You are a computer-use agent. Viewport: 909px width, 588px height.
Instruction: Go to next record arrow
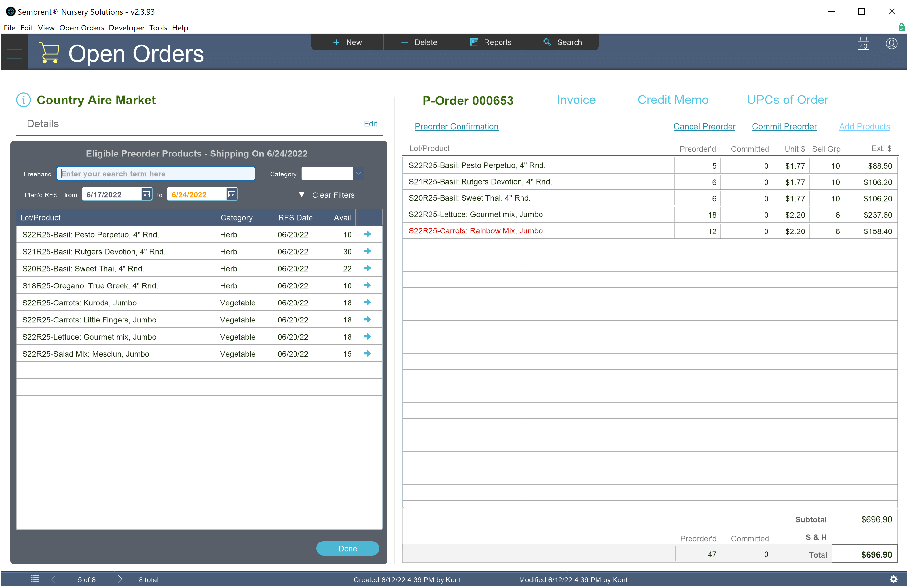click(x=120, y=579)
